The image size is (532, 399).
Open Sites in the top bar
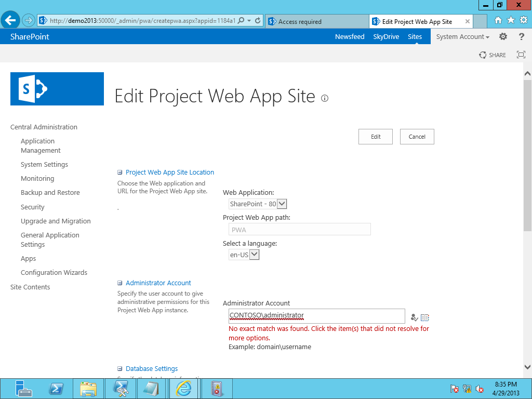tap(415, 37)
